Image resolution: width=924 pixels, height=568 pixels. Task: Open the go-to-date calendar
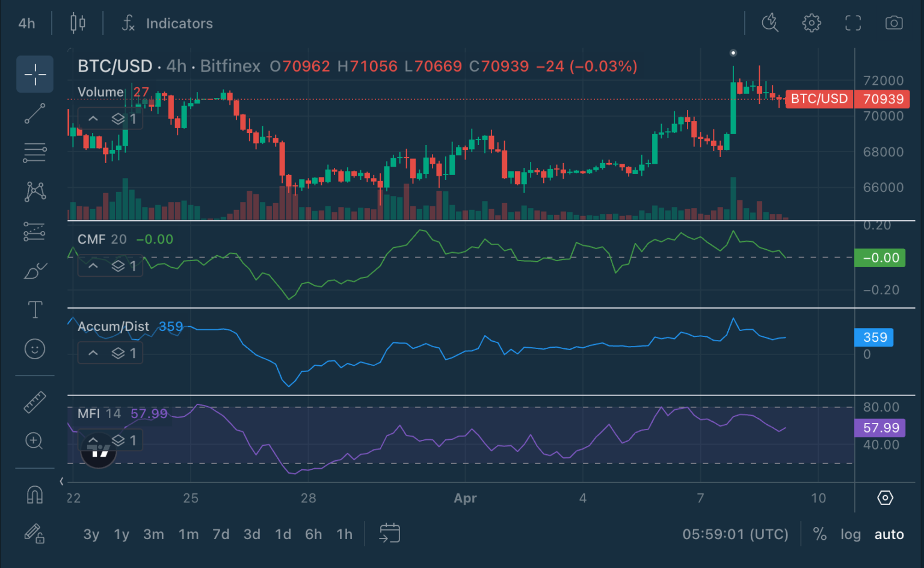point(389,533)
